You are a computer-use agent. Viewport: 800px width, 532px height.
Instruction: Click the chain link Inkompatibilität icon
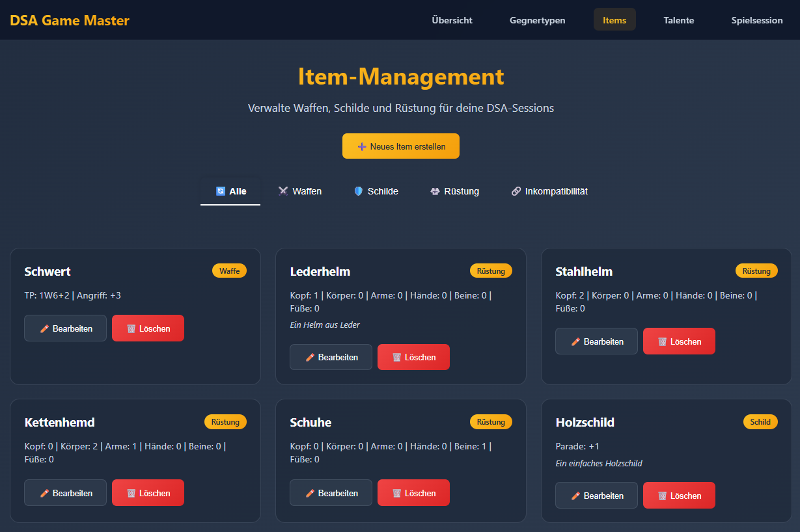pyautogui.click(x=516, y=191)
